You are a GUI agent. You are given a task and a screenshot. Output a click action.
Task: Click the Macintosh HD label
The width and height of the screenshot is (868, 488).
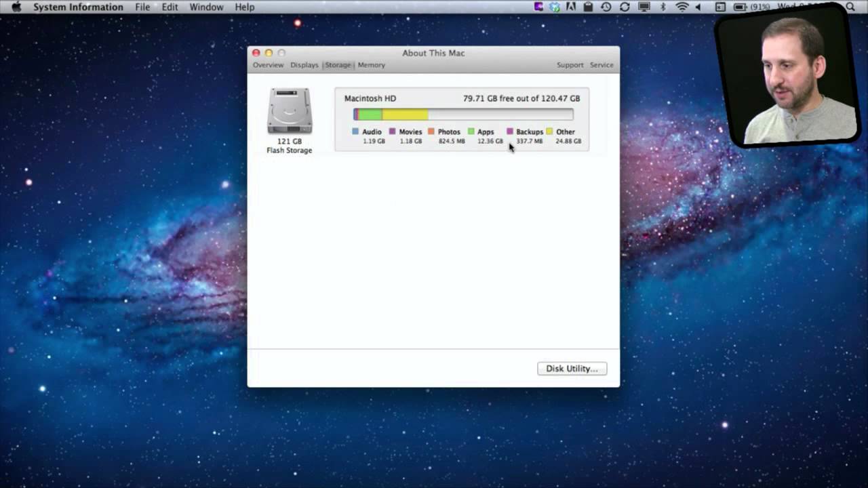coord(370,98)
